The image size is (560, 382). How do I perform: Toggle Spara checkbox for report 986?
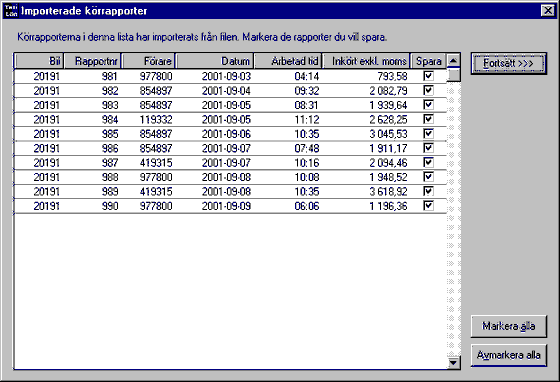pos(428,148)
